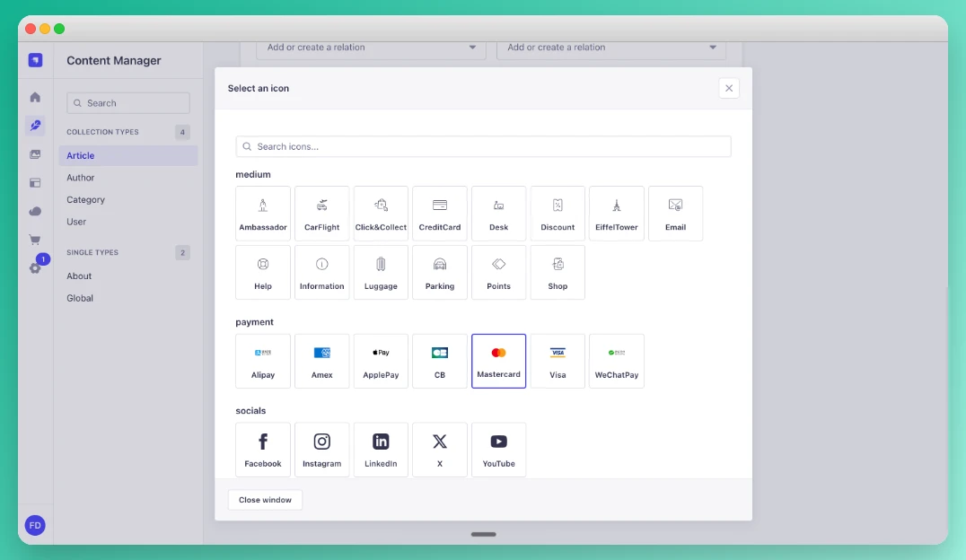
Task: Select the Mastercard payment icon
Action: pos(498,361)
